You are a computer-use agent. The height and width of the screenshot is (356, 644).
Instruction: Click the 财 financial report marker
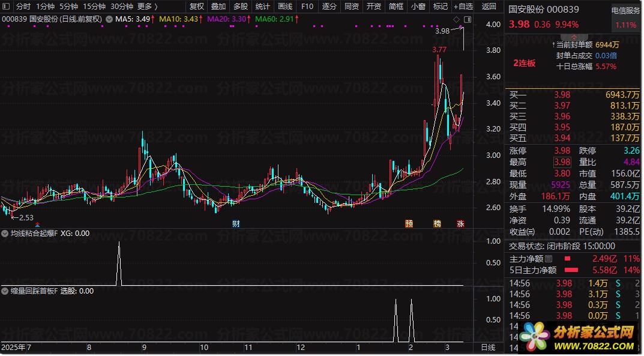(236, 224)
